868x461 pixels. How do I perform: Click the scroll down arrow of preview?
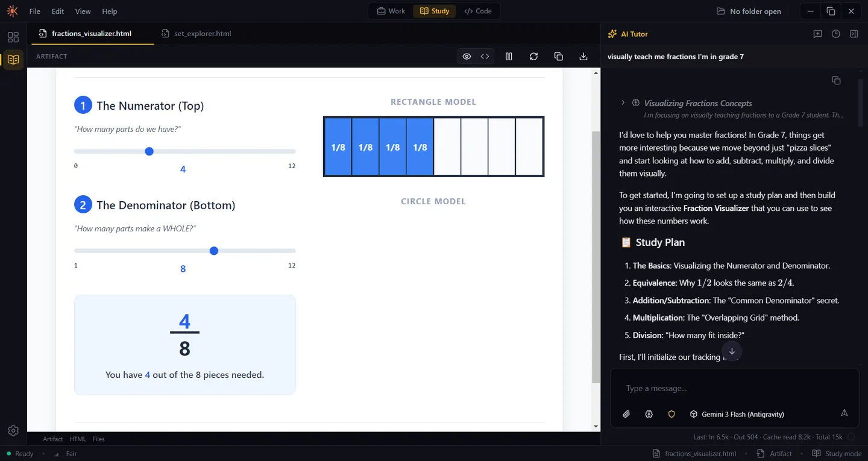[x=596, y=427]
